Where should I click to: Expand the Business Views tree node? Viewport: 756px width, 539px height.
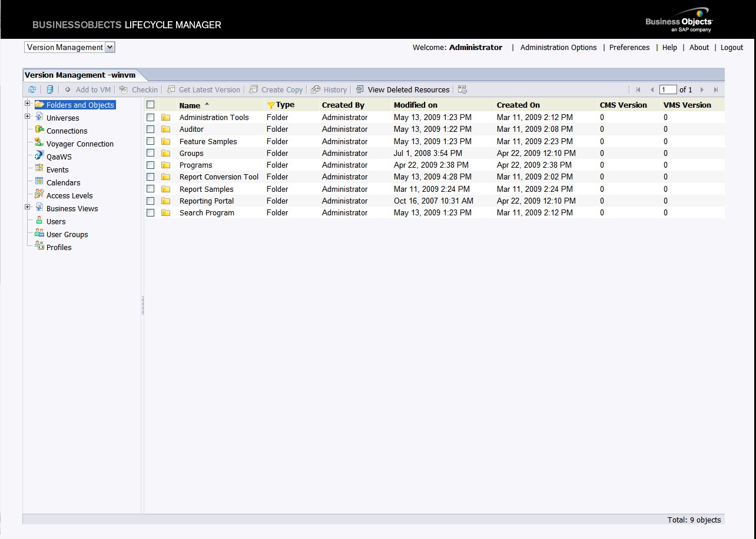(28, 207)
